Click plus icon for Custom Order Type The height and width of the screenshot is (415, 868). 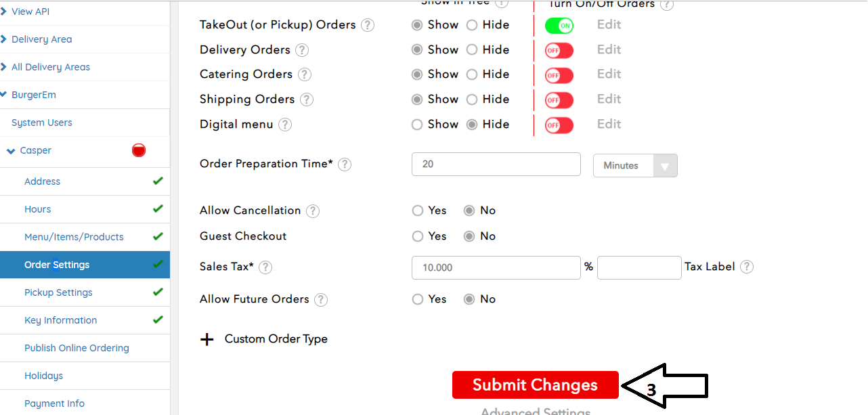tap(207, 340)
